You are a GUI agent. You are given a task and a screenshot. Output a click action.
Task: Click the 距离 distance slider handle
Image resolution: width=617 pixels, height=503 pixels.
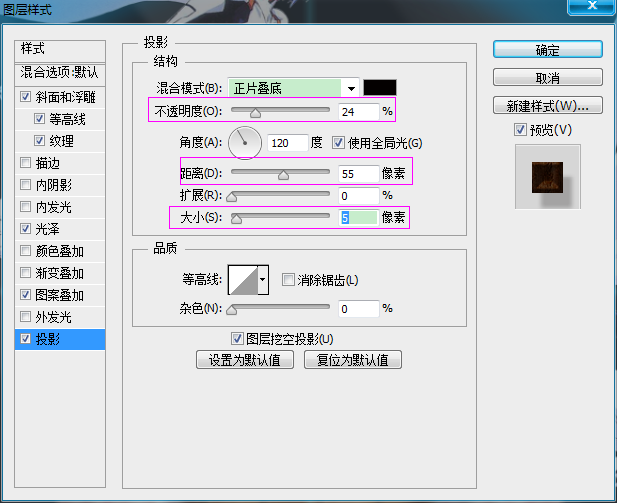point(283,175)
